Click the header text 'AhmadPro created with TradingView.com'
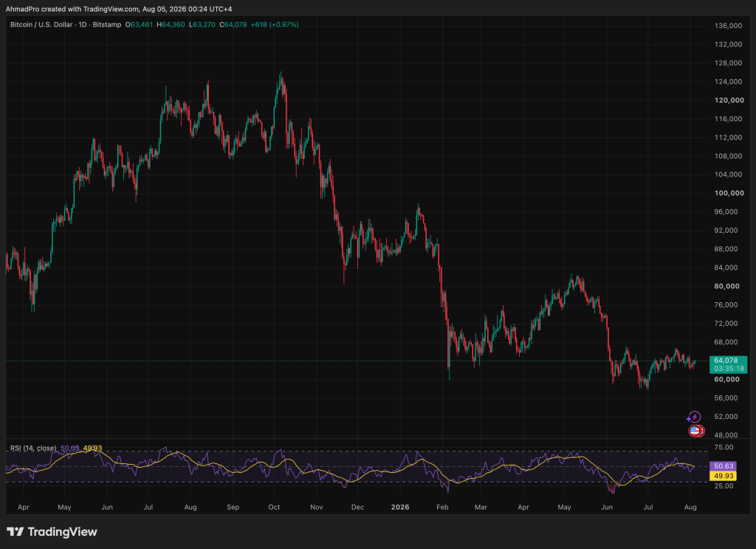This screenshot has height=549, width=756. 72,9
